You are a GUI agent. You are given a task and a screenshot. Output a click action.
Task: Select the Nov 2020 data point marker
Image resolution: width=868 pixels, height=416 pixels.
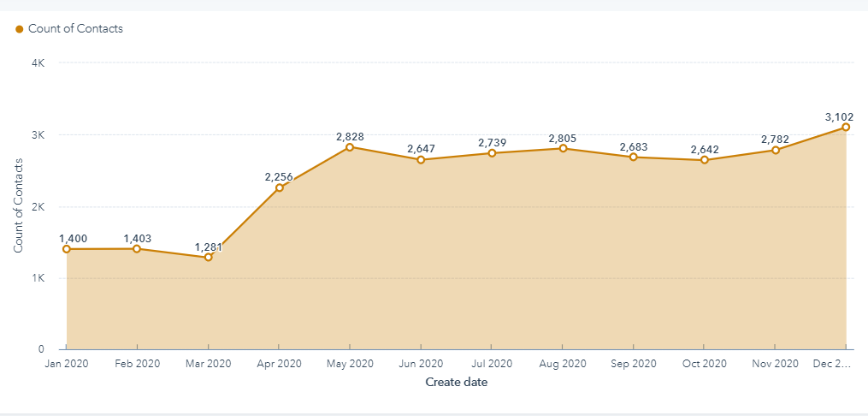pos(775,151)
